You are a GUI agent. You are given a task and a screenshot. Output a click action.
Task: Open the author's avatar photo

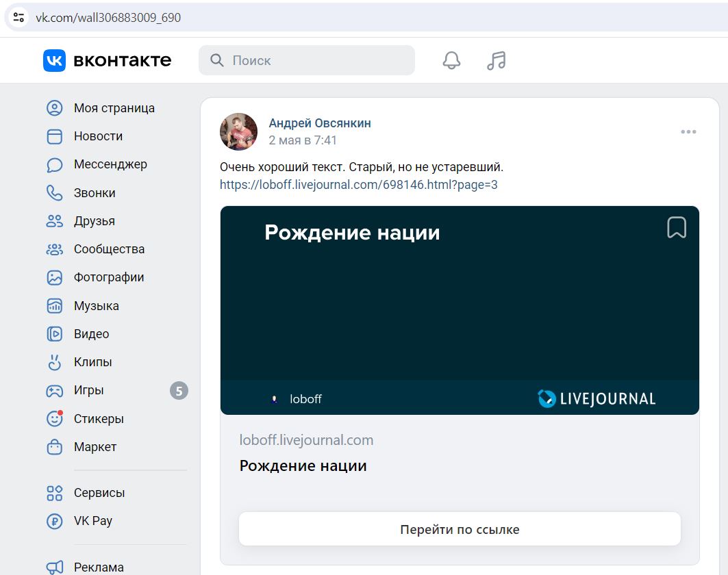238,132
